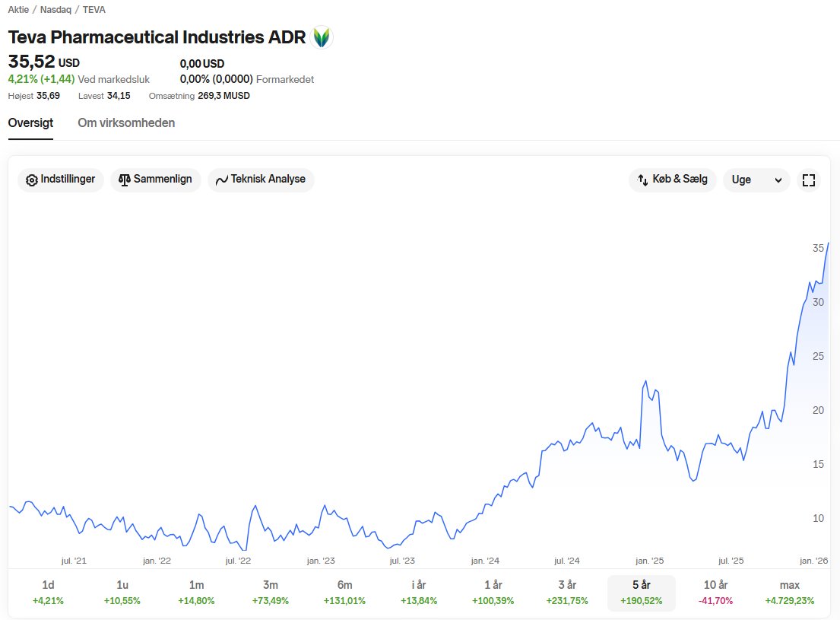The width and height of the screenshot is (840, 620).
Task: Click the price peak near jan. '25
Action: pos(645,381)
